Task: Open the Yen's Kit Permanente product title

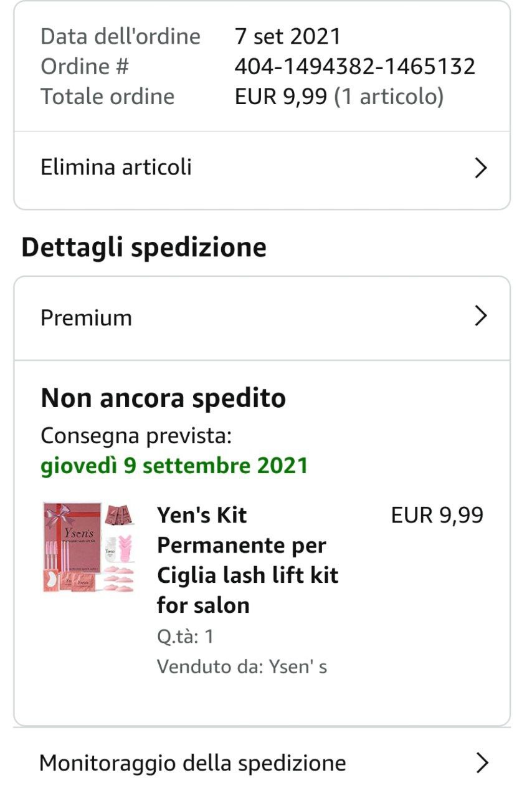Action: (x=247, y=559)
